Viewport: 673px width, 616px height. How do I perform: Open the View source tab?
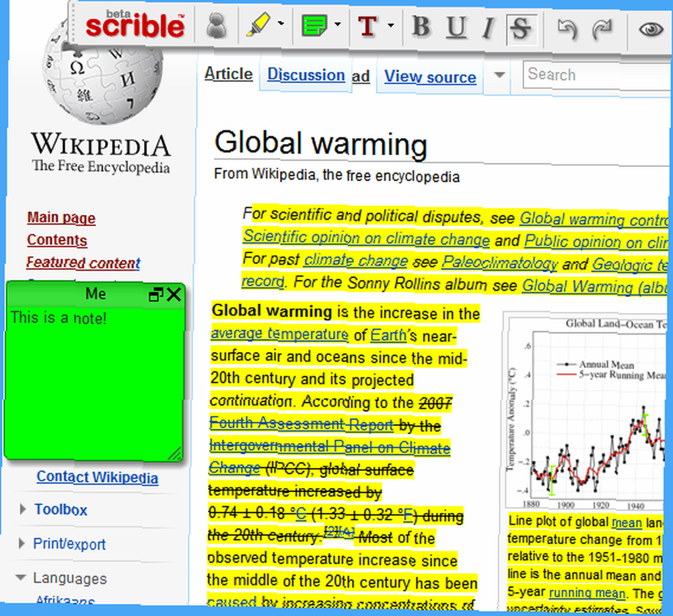[430, 77]
